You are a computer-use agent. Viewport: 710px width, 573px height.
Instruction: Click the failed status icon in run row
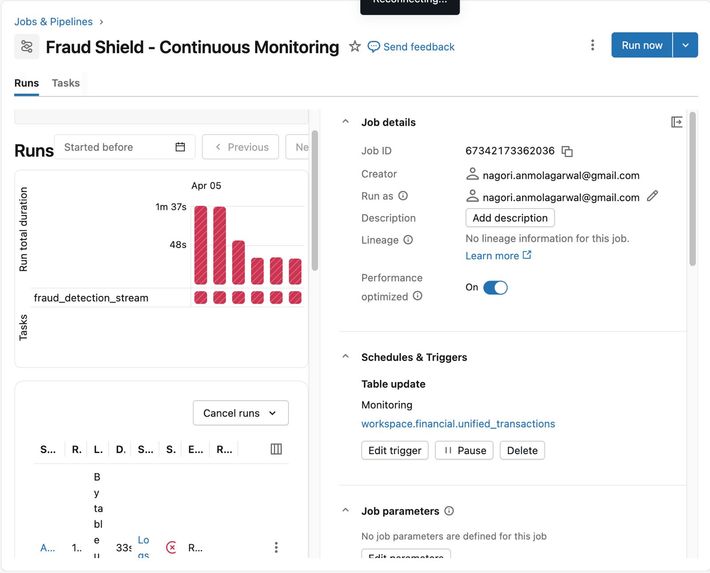click(171, 547)
